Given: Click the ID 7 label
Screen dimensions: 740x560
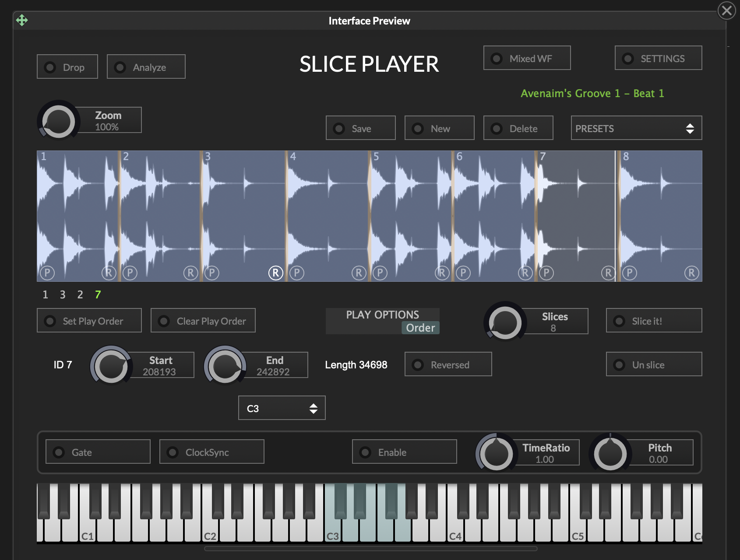Looking at the screenshot, I should (x=63, y=364).
